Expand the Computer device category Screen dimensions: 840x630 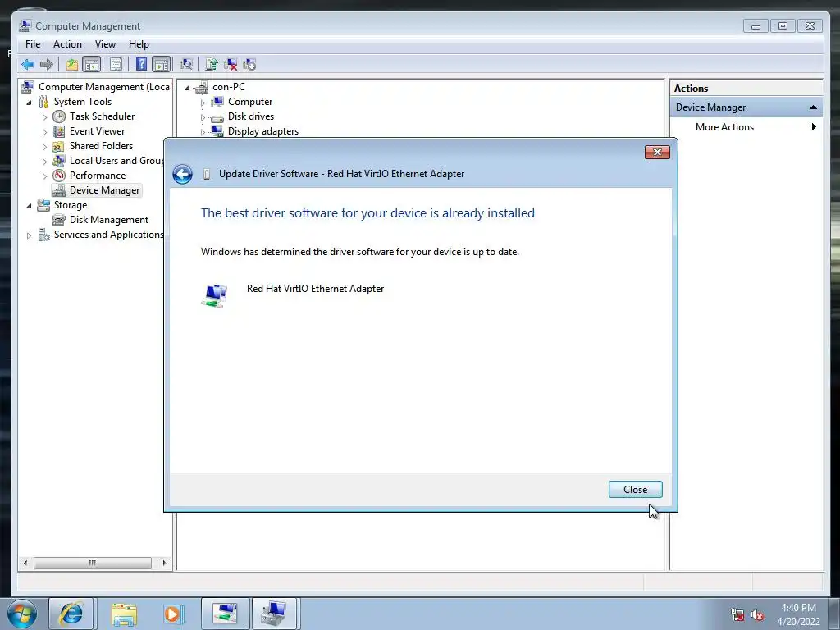click(x=203, y=103)
